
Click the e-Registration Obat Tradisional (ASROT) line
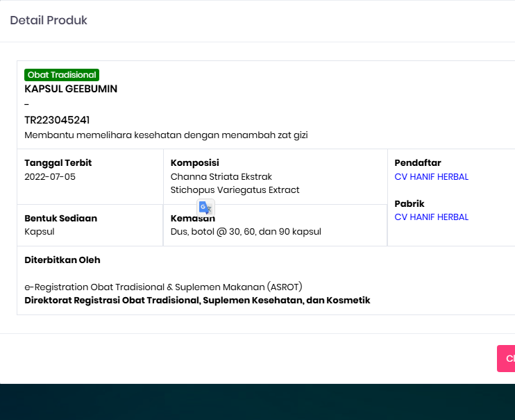(x=163, y=287)
